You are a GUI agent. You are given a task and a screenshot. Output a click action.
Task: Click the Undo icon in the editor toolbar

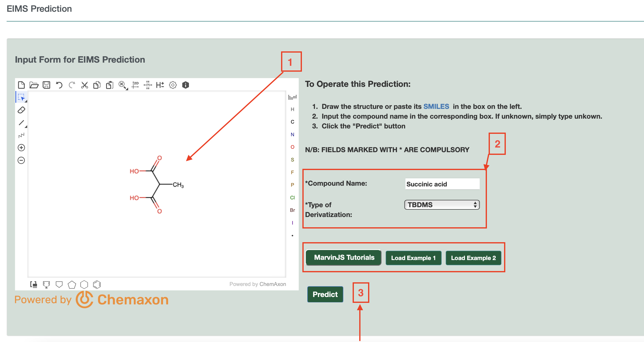(x=59, y=85)
